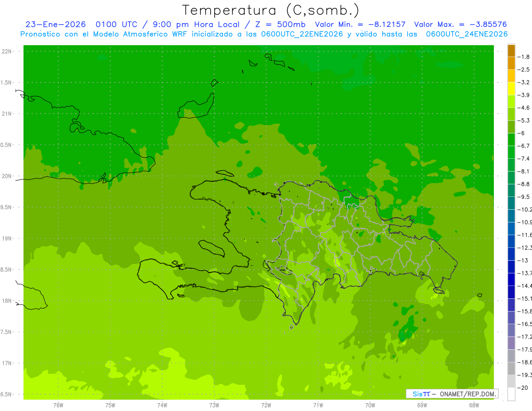Viewport: 532px width, 411px height.
Task: Pick the dark orange swatch above -1.8
Action: pos(511,51)
